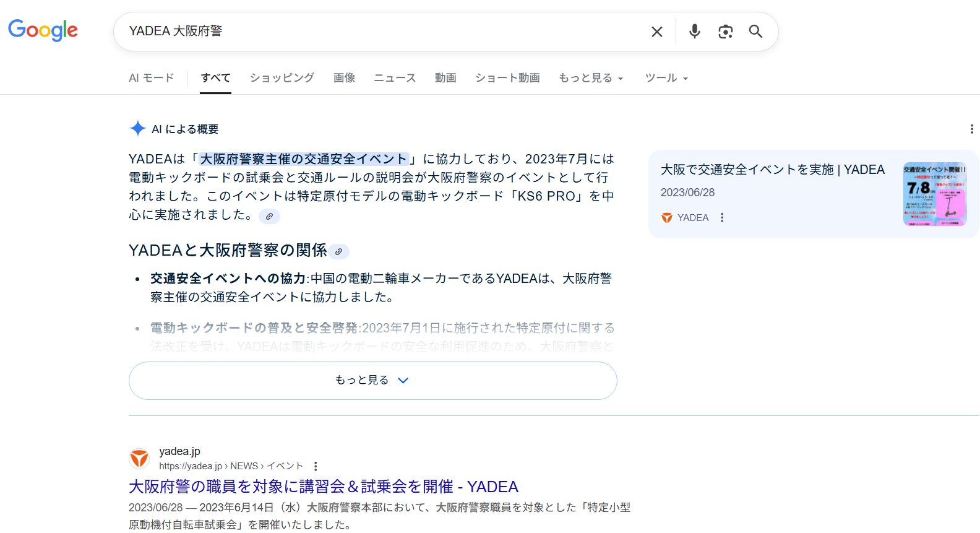Start voice search with microphone icon
This screenshot has height=533, width=980.
[695, 31]
